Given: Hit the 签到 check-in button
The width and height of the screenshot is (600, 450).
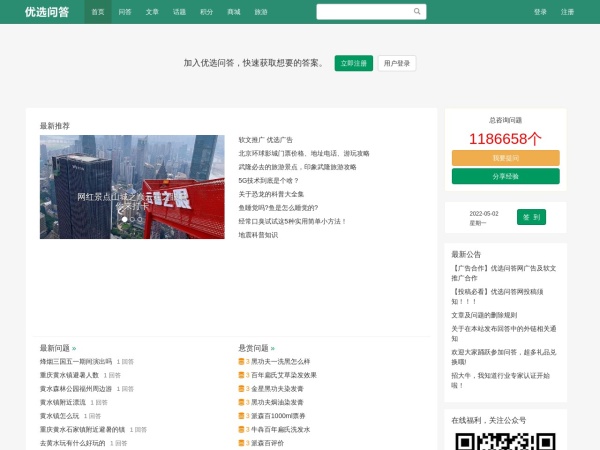Looking at the screenshot, I should [x=531, y=217].
